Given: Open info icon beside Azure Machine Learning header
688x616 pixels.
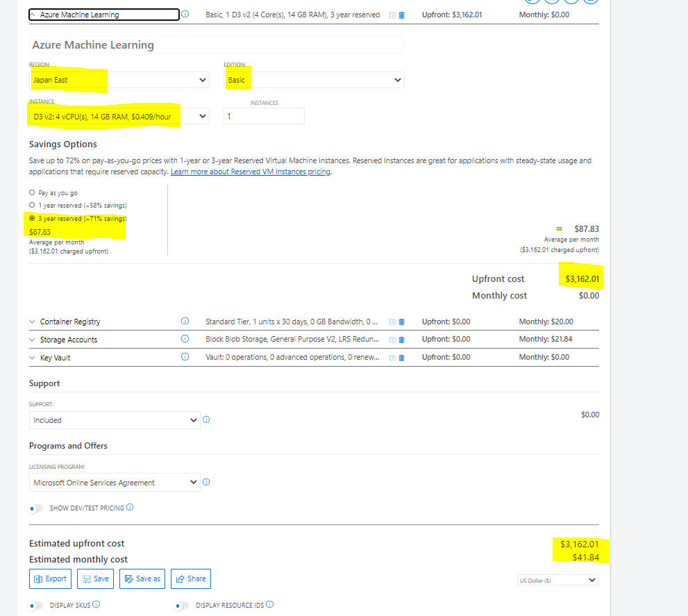Looking at the screenshot, I should [x=185, y=14].
